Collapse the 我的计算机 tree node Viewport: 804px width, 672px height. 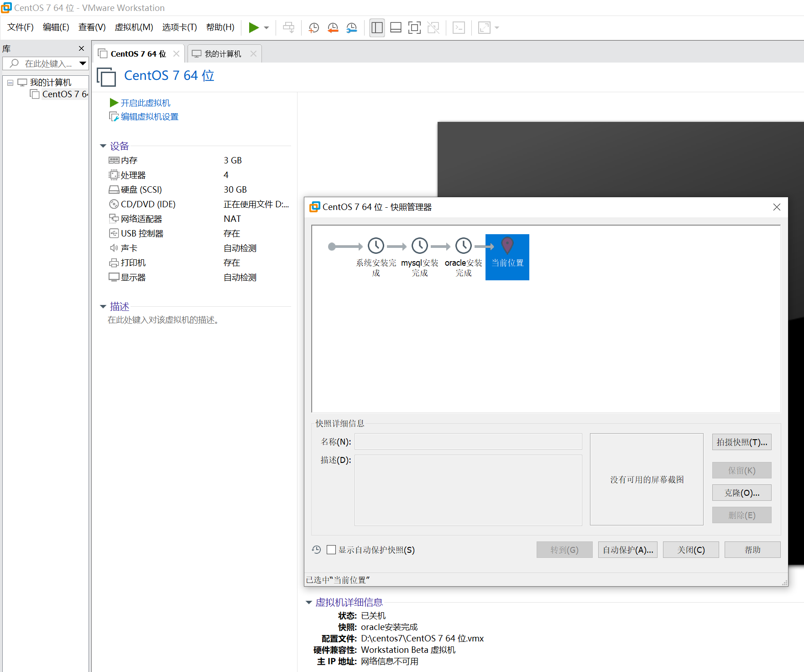pos(10,83)
